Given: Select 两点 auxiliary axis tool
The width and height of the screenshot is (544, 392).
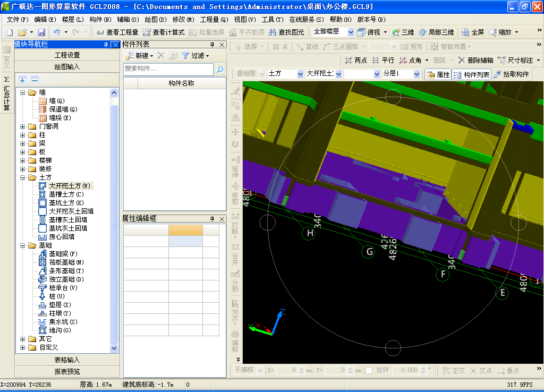Looking at the screenshot, I should pos(356,61).
